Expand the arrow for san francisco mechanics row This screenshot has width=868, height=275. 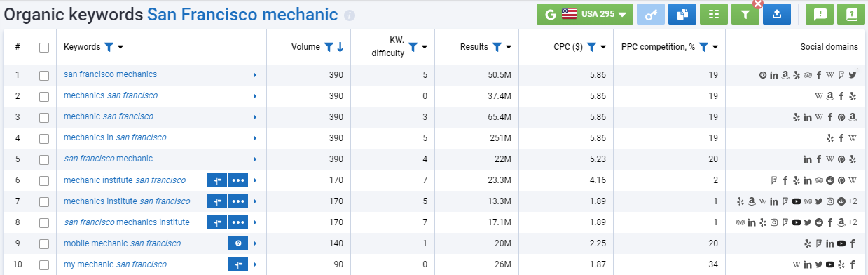[255, 75]
